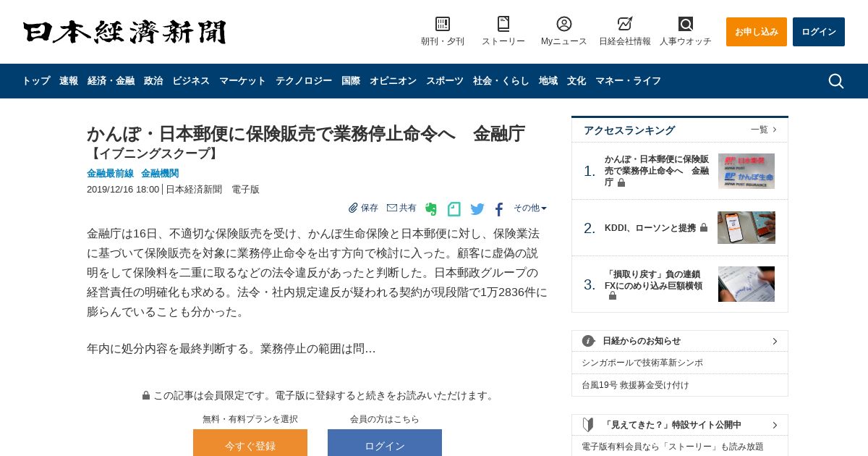868x456 pixels.
Task: Open the 日経会社情報 chart icon
Action: pos(625,24)
